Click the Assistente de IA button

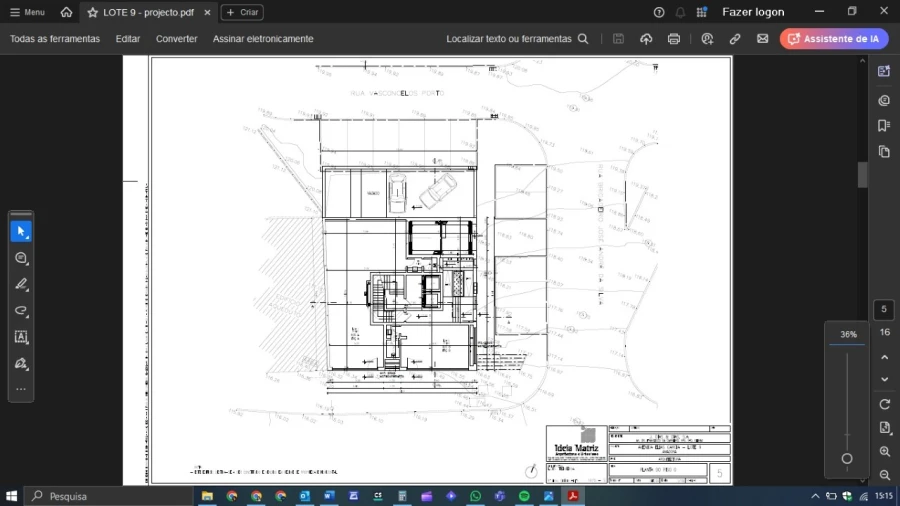(x=834, y=39)
